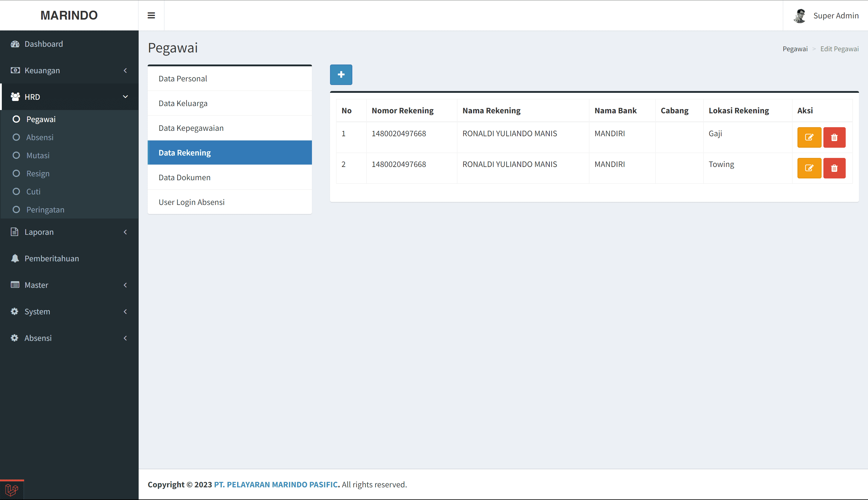The width and height of the screenshot is (868, 500).
Task: Switch to Data Personal tab
Action: 183,79
